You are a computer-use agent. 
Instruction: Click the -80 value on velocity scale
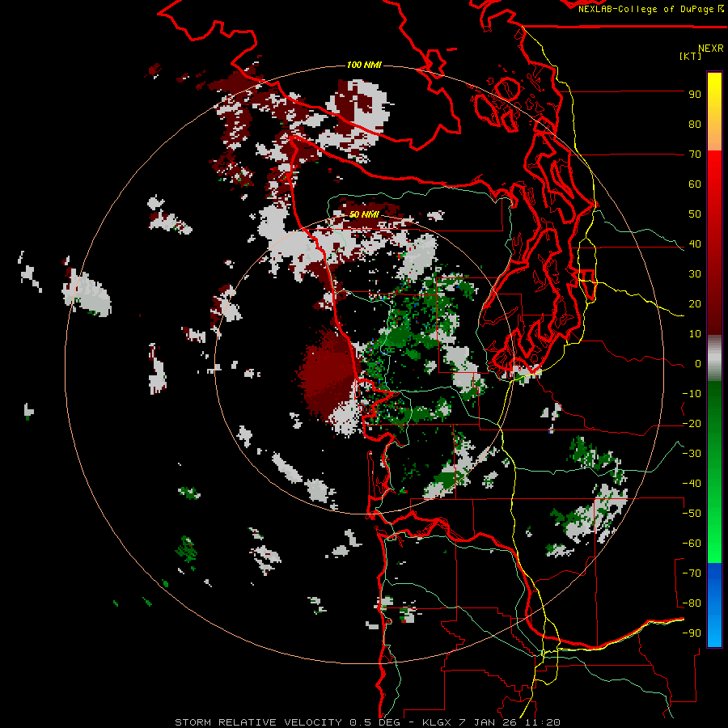coord(692,603)
